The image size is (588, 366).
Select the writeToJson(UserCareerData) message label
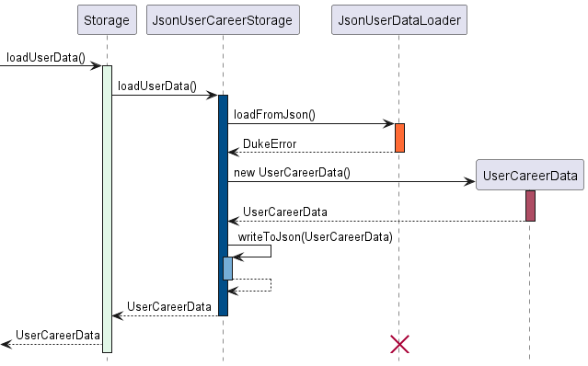(315, 236)
